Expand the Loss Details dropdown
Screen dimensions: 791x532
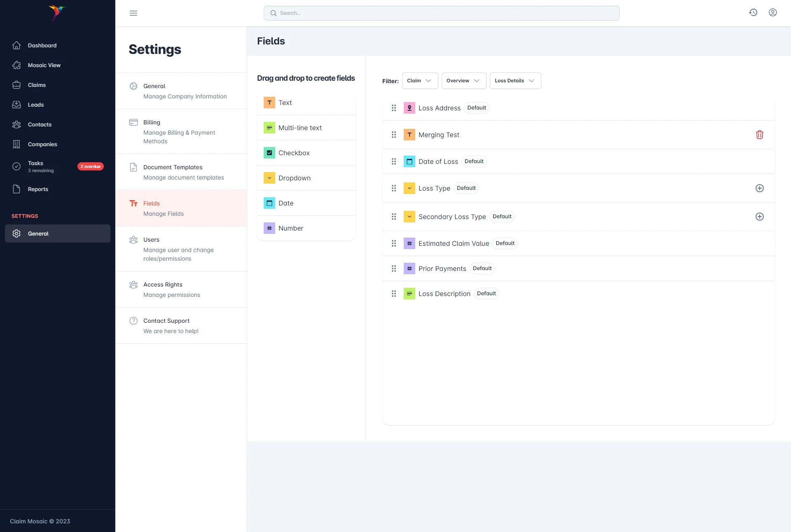[x=515, y=81]
